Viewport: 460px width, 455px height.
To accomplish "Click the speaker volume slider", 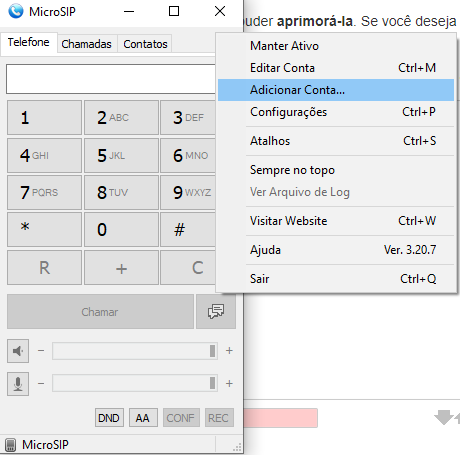I will (x=135, y=351).
